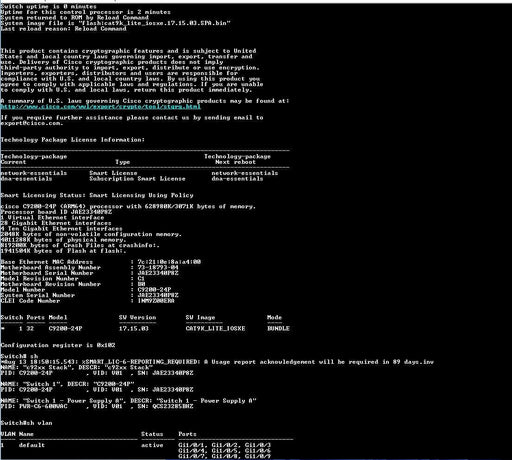Click the 'Configuration register is' line
The height and width of the screenshot is (460, 512).
tap(58, 345)
